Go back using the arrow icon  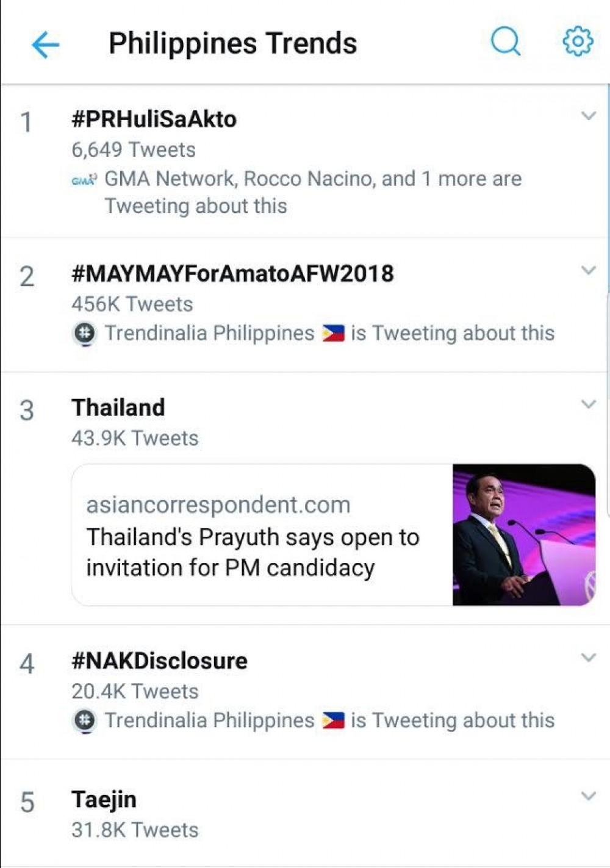(46, 45)
